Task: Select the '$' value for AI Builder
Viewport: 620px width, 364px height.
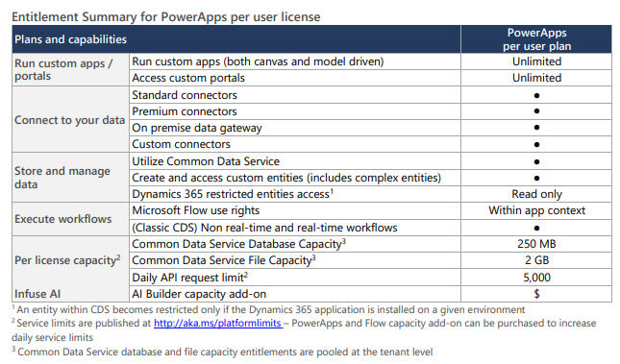Action: (536, 294)
